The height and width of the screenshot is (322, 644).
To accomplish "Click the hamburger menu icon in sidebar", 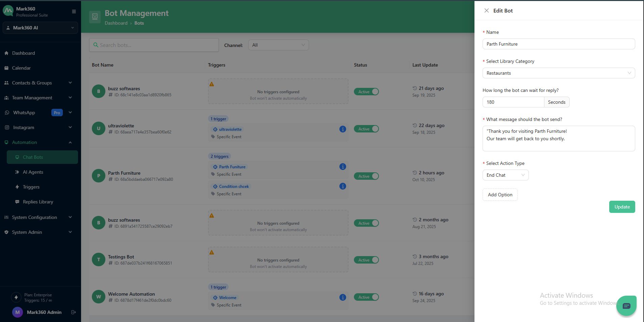I will point(74,11).
